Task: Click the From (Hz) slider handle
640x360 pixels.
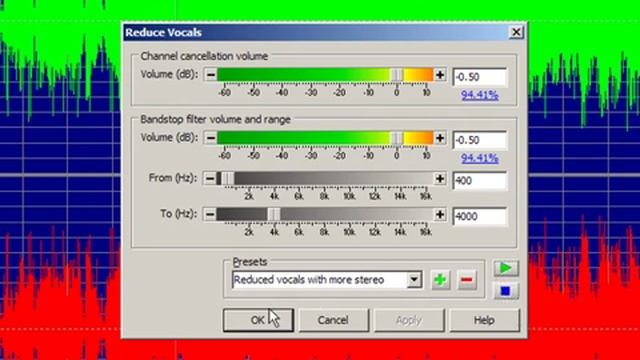Action: (x=228, y=179)
